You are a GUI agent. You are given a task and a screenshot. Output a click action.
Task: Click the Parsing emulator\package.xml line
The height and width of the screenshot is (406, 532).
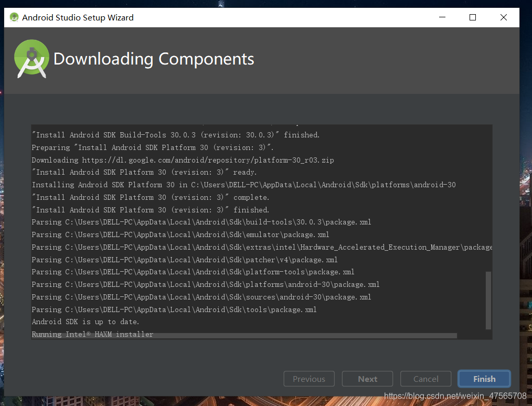[x=180, y=234]
